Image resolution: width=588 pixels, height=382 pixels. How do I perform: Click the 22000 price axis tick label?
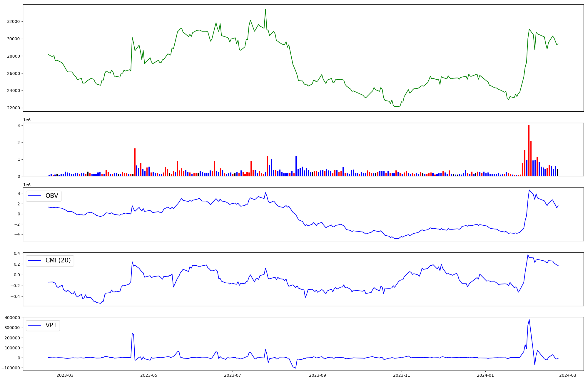tap(13, 108)
